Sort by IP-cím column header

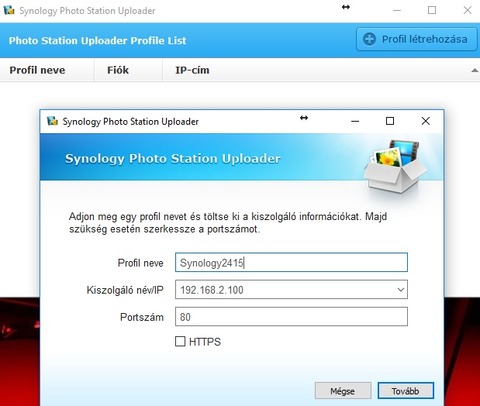192,70
